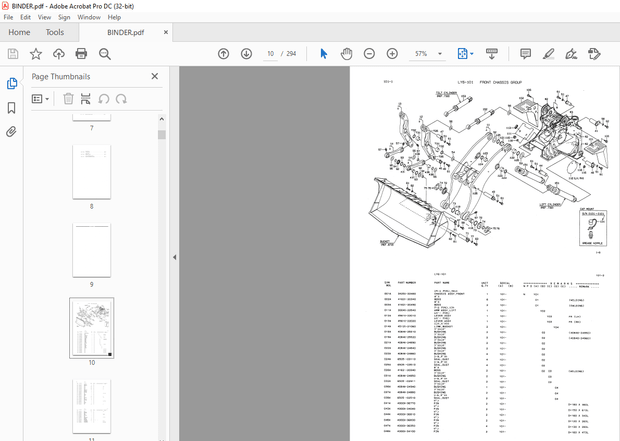Go to the next page
The height and width of the screenshot is (441, 620).
pos(246,54)
